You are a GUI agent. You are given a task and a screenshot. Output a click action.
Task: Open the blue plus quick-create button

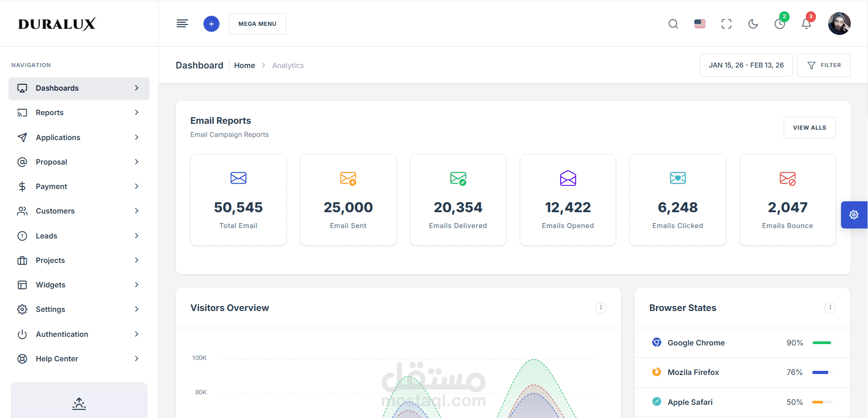211,24
